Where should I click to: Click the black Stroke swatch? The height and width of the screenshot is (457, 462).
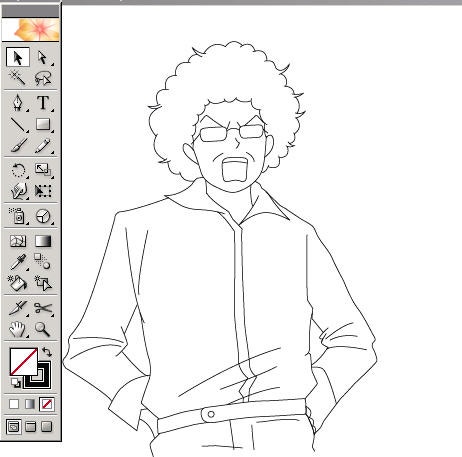(43, 381)
